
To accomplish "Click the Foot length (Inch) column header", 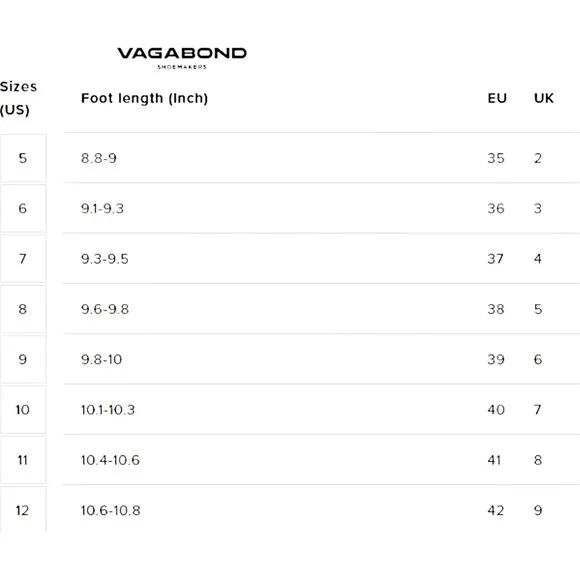I will click(144, 98).
